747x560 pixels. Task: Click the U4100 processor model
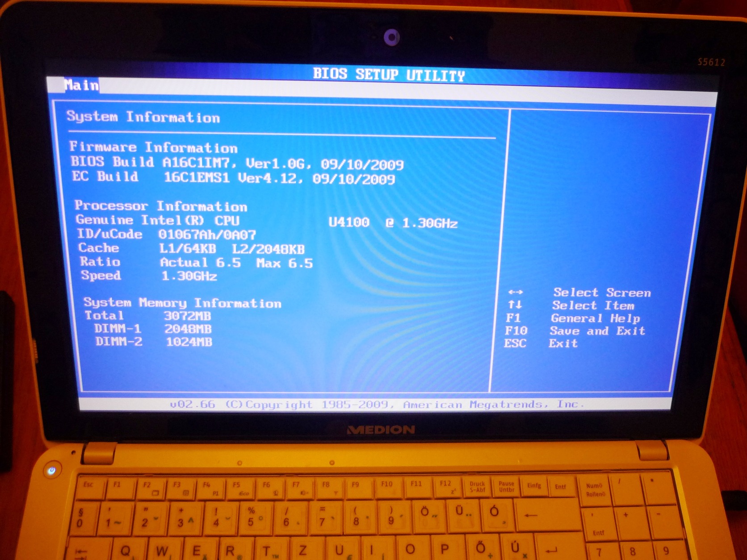click(x=349, y=222)
